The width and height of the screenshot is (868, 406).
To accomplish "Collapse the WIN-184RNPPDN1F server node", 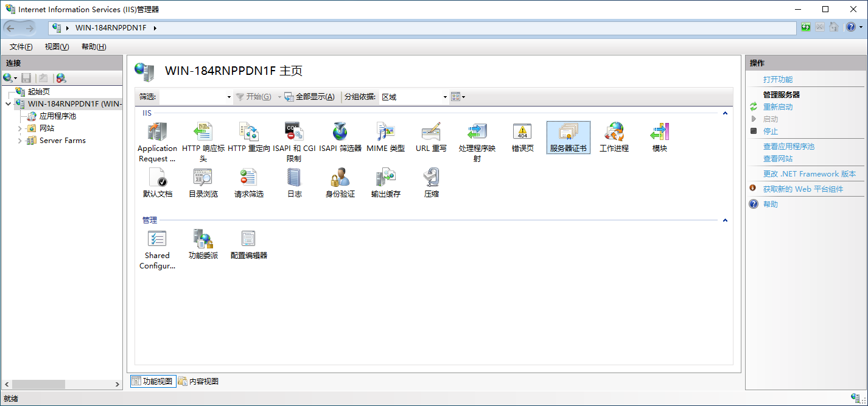I will pyautogui.click(x=7, y=104).
